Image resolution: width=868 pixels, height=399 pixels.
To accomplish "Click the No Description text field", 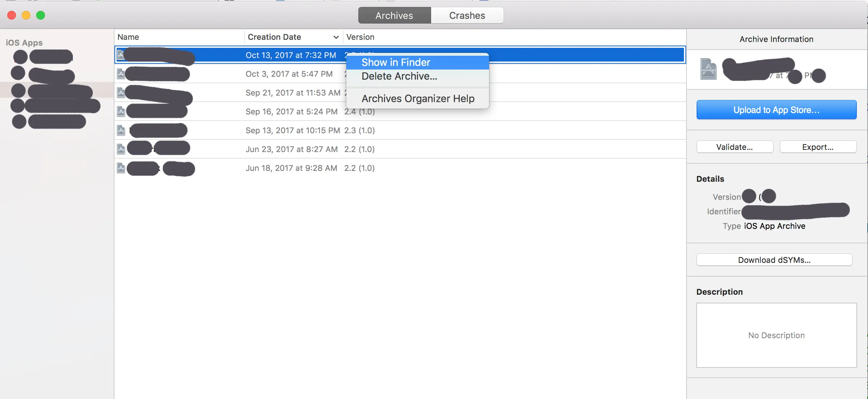I will (x=776, y=335).
